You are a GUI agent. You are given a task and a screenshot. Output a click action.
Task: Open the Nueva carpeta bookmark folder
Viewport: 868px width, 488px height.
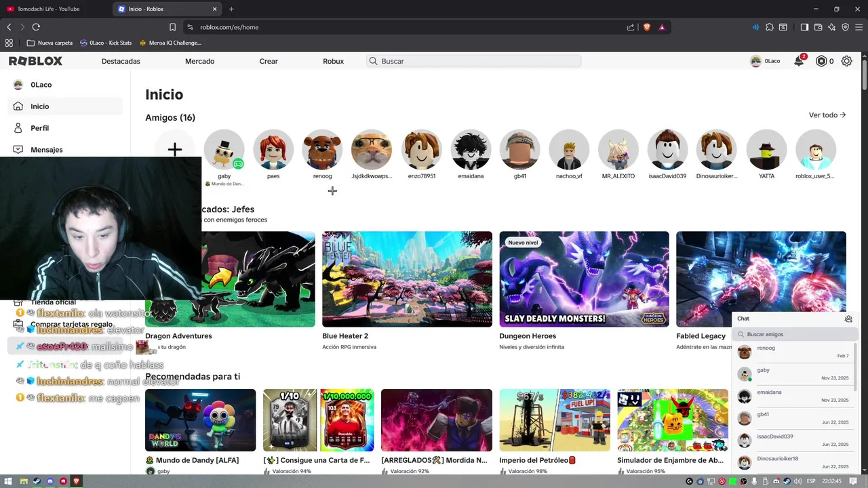[50, 43]
